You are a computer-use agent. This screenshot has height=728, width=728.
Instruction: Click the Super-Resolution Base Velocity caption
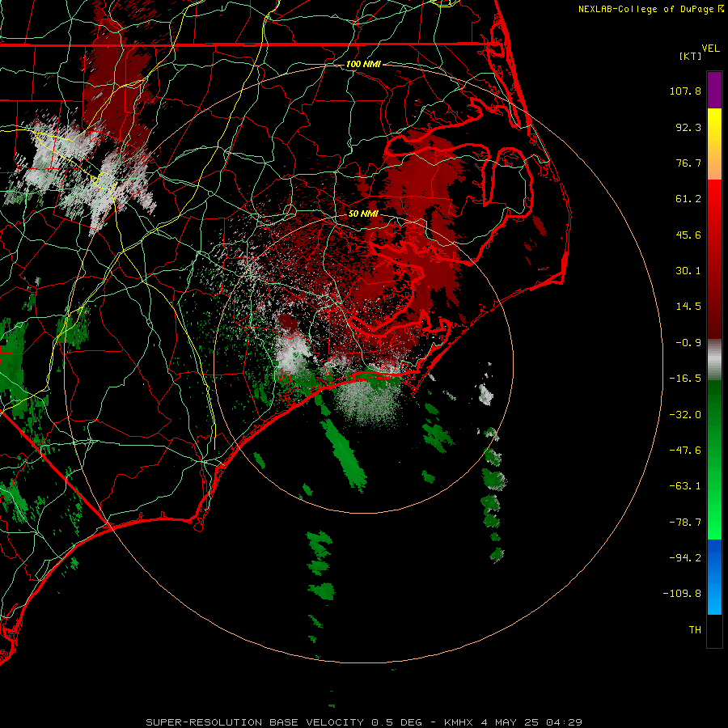363,722
